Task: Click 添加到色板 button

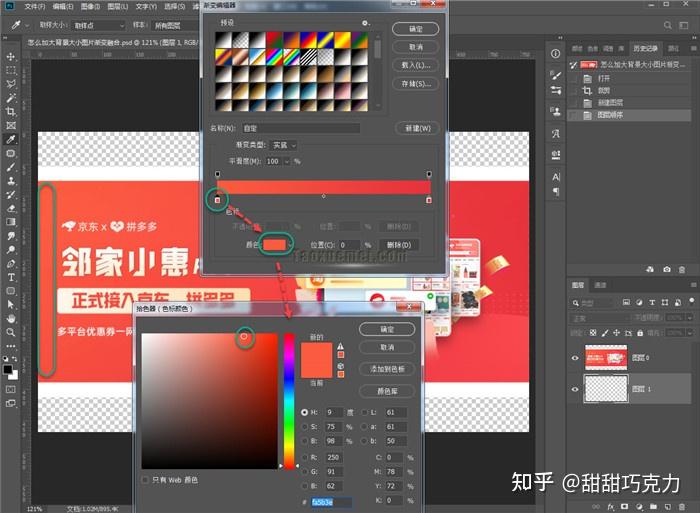Action: tap(387, 369)
